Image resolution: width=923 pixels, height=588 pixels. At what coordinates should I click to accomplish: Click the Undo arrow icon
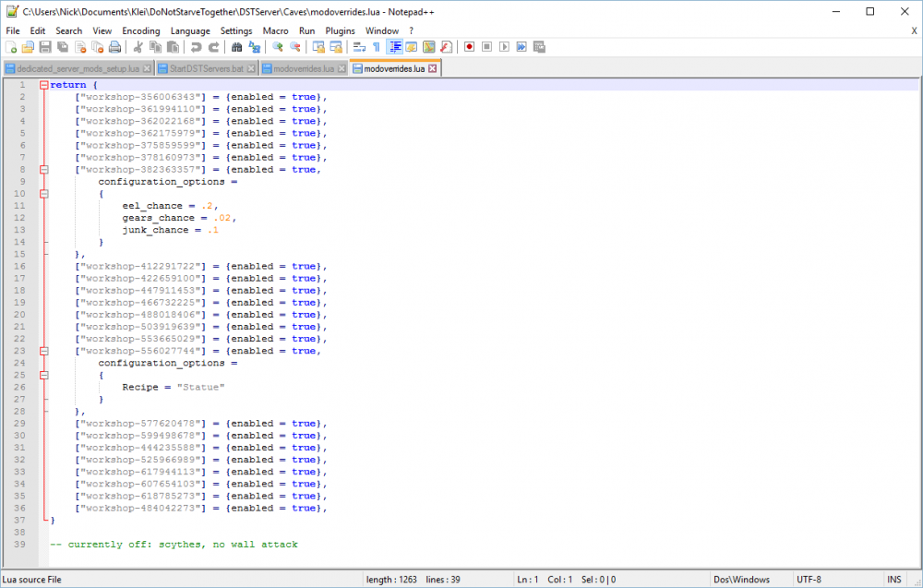[197, 47]
